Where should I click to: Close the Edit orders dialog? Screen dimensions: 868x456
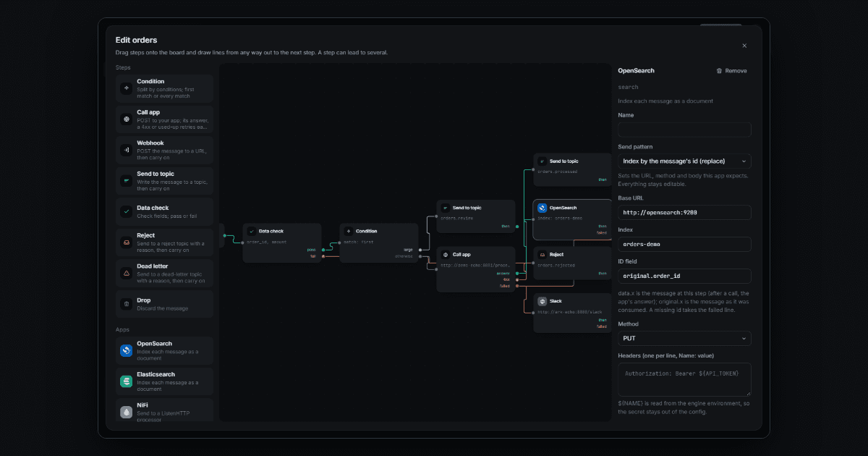pos(744,46)
